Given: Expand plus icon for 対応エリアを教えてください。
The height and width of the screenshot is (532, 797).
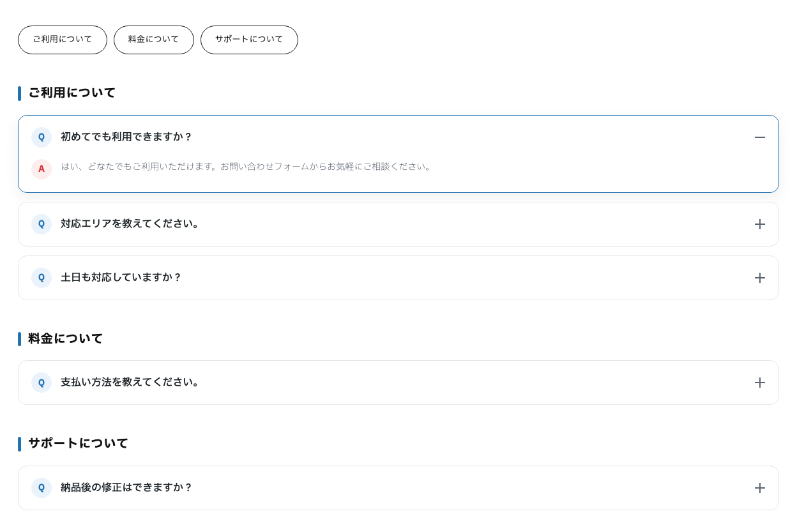Looking at the screenshot, I should tap(760, 224).
